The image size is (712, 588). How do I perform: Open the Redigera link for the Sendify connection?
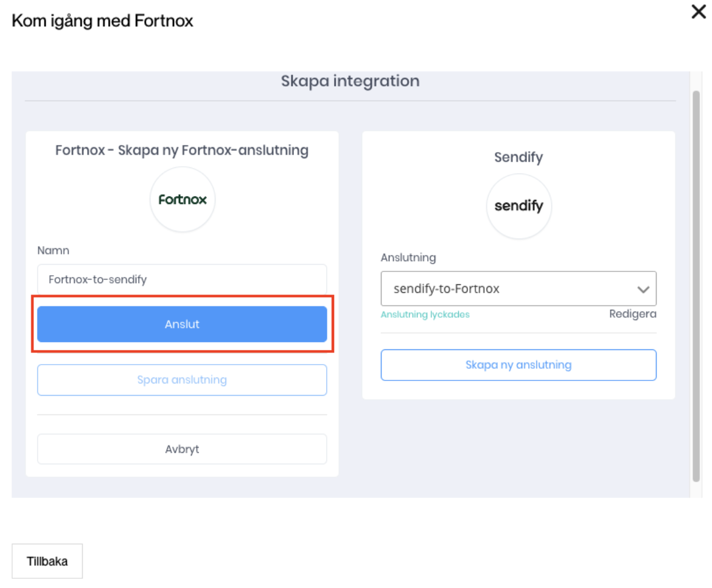pos(632,314)
